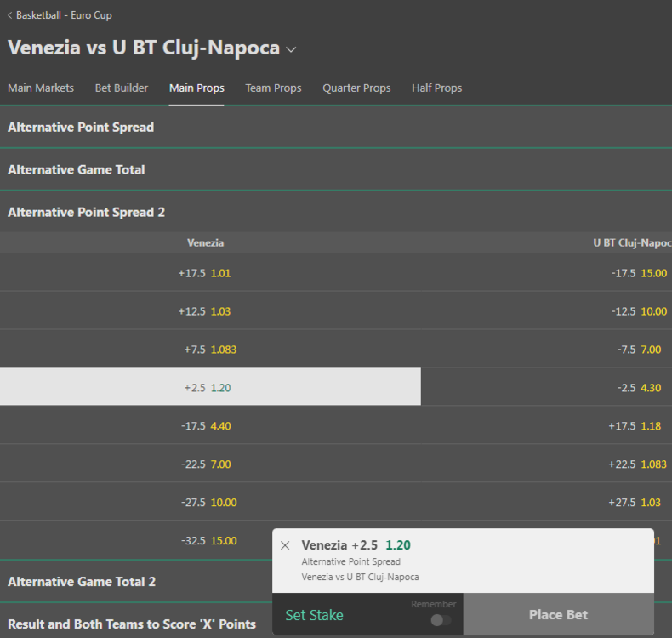Expand Alternative Game Total 2 section
672x638 pixels.
coord(82,582)
